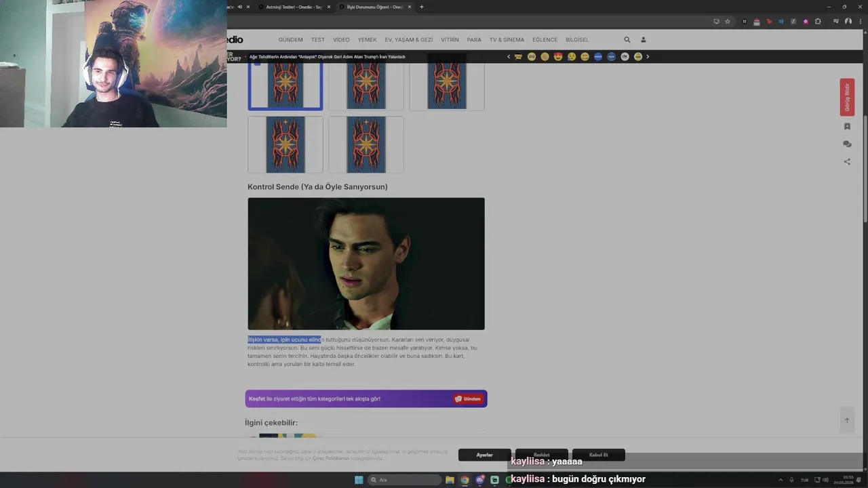Select the heart-eyes emoji in the ticker bar
The width and height of the screenshot is (868, 488).
pyautogui.click(x=558, y=57)
